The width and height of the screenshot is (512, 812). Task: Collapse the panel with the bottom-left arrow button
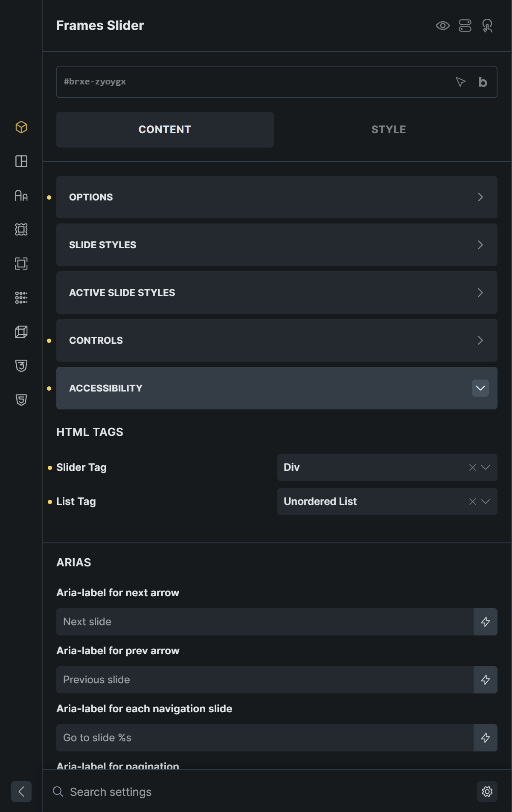pos(21,792)
